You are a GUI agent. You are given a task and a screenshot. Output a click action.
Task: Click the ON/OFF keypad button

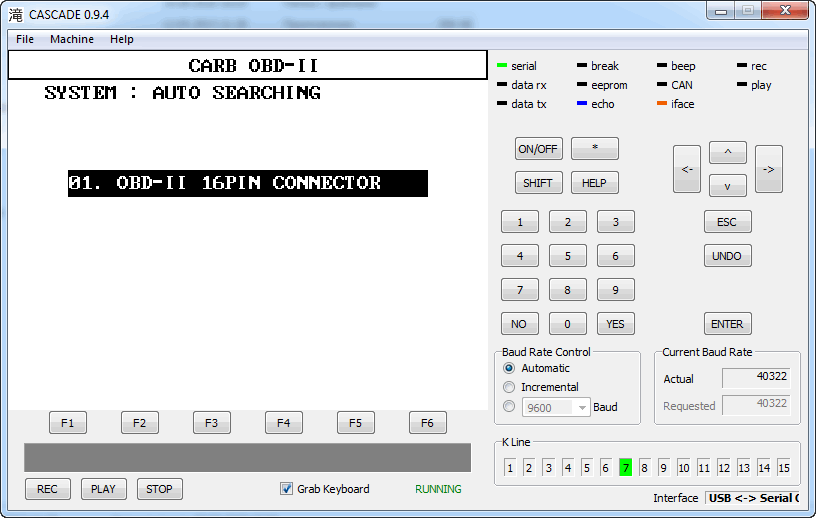539,149
